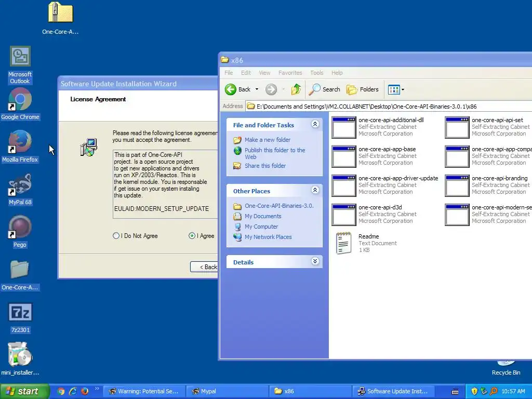This screenshot has width=532, height=399.
Task: Collapse the File and Folder Tasks panel
Action: (x=315, y=124)
